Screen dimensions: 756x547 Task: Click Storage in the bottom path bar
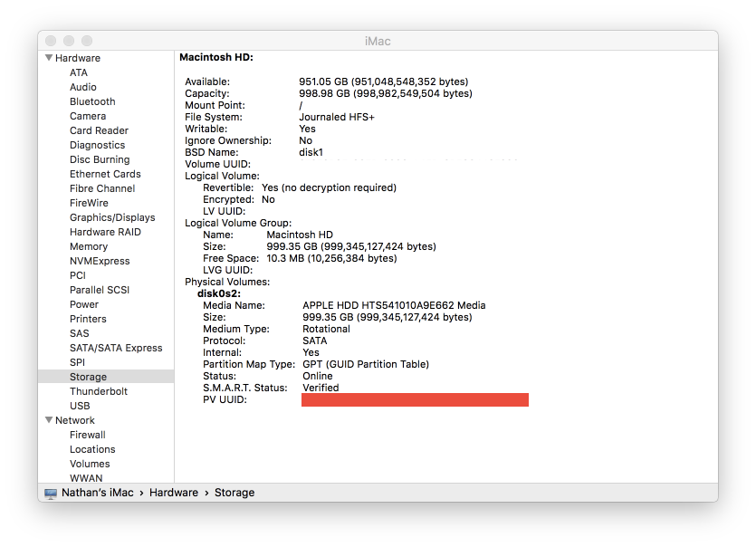click(x=234, y=493)
